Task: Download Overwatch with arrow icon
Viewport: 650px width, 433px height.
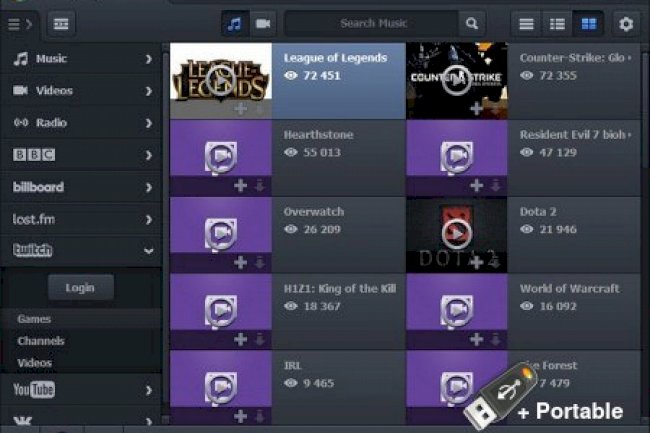Action: [260, 262]
